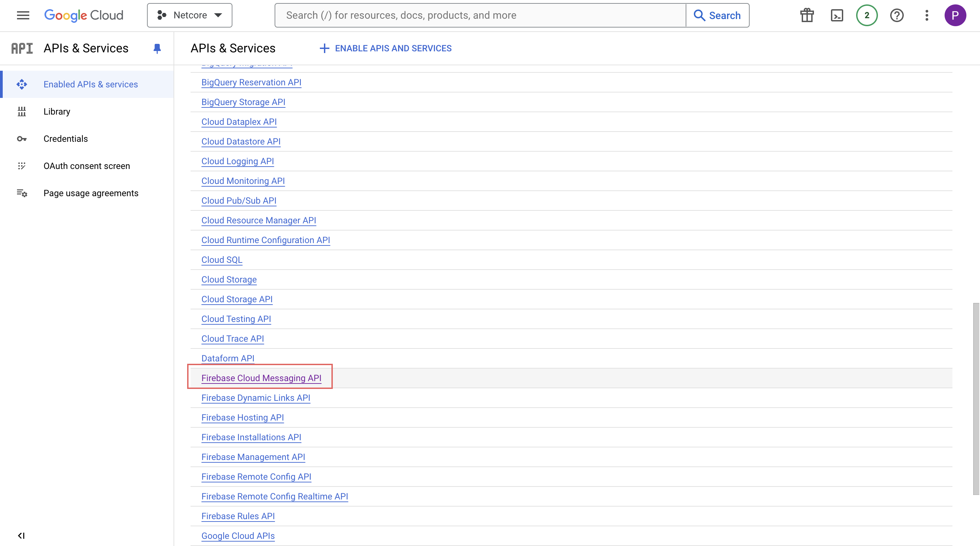The width and height of the screenshot is (980, 546).
Task: Open Firebase Installations API link
Action: click(251, 438)
